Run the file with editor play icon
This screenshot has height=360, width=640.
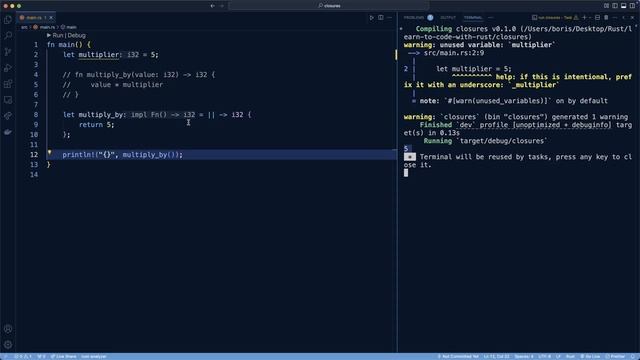click(371, 18)
